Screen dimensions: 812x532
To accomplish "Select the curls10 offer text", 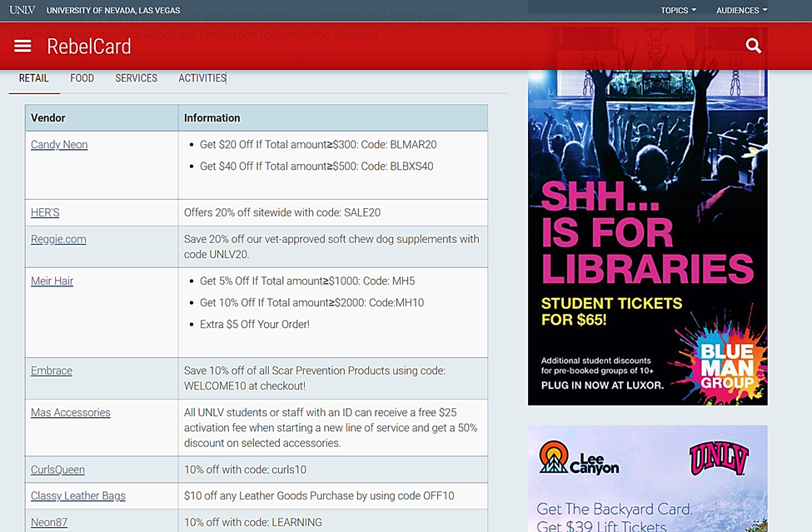I will pyautogui.click(x=245, y=470).
